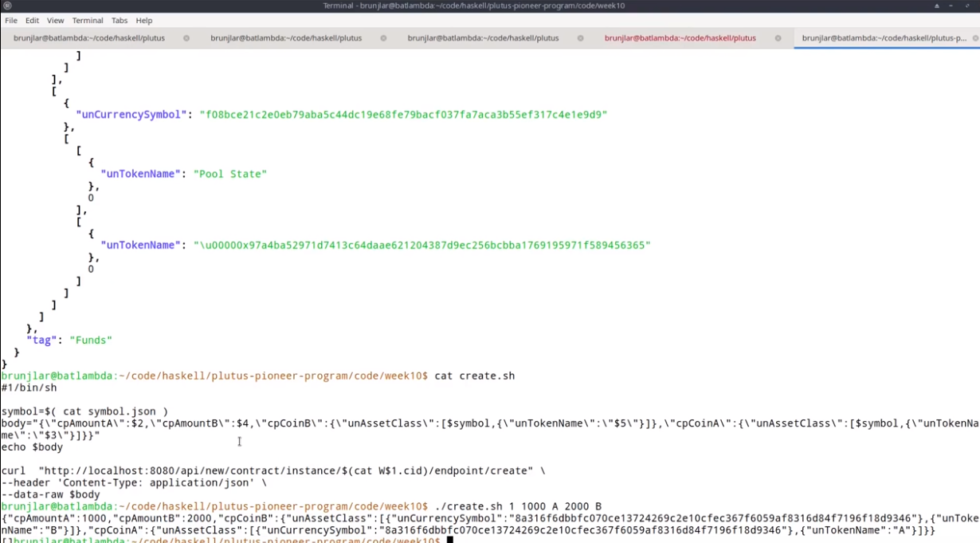Open the Terminal menu

click(x=88, y=21)
